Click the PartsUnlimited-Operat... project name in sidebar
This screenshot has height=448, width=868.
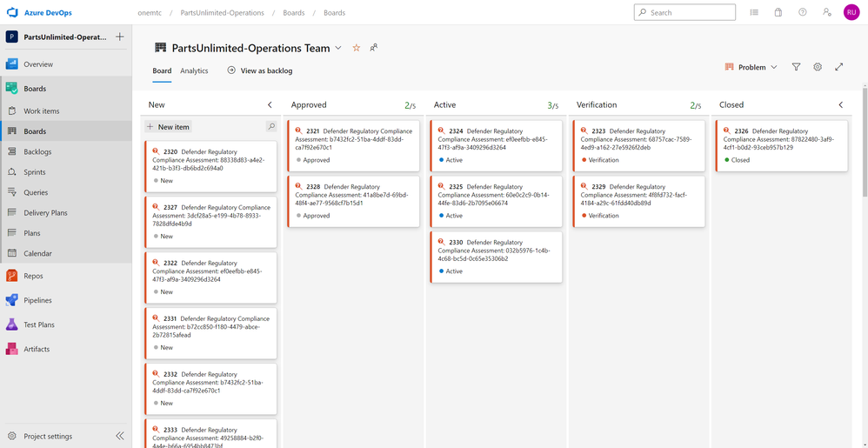coord(64,37)
